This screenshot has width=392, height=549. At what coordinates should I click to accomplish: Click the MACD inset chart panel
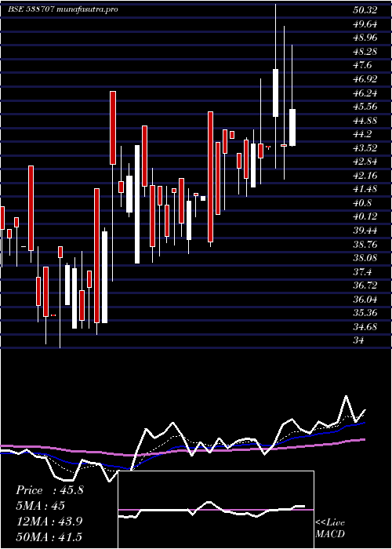(x=216, y=510)
